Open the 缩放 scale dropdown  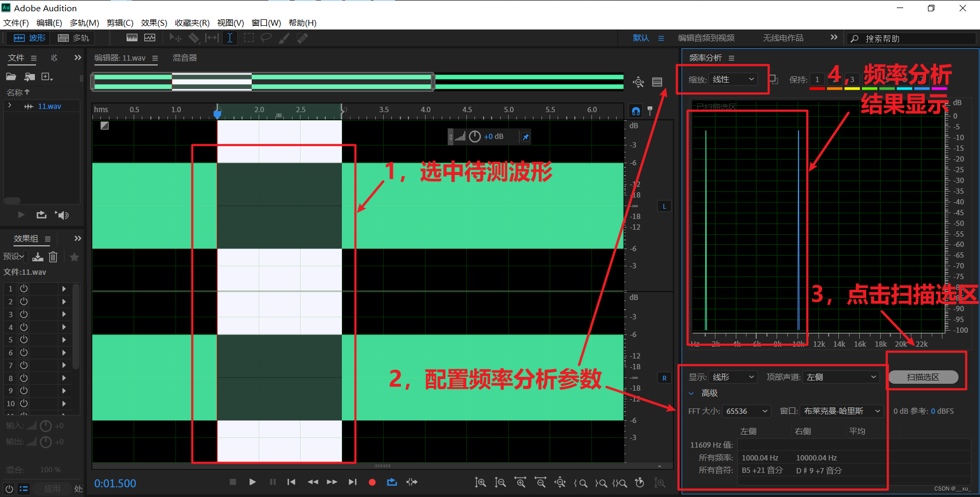pyautogui.click(x=734, y=79)
